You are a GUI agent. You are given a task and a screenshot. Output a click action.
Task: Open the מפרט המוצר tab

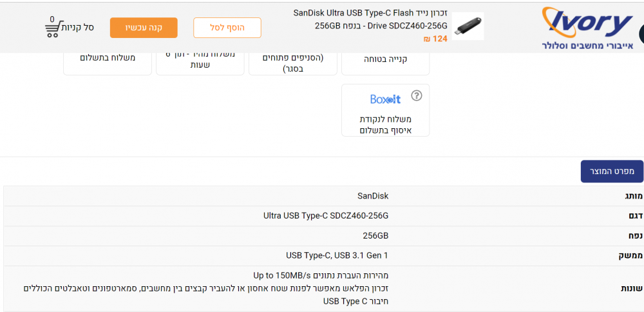point(612,171)
